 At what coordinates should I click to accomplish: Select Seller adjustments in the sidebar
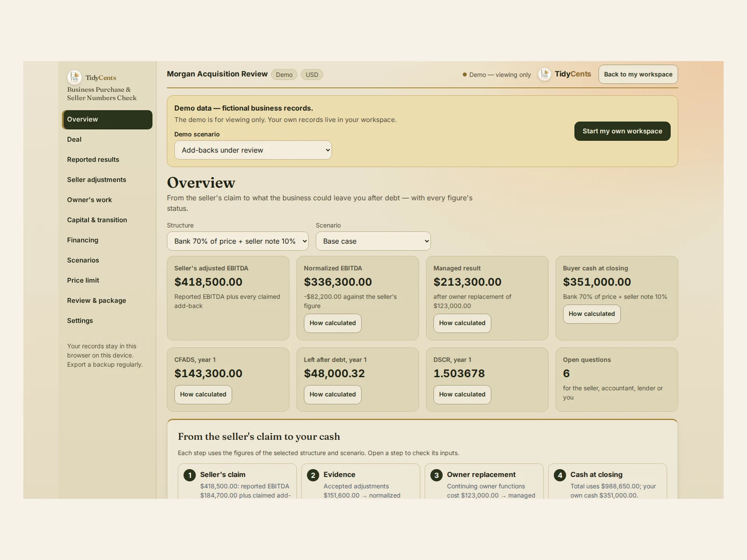tap(107, 180)
